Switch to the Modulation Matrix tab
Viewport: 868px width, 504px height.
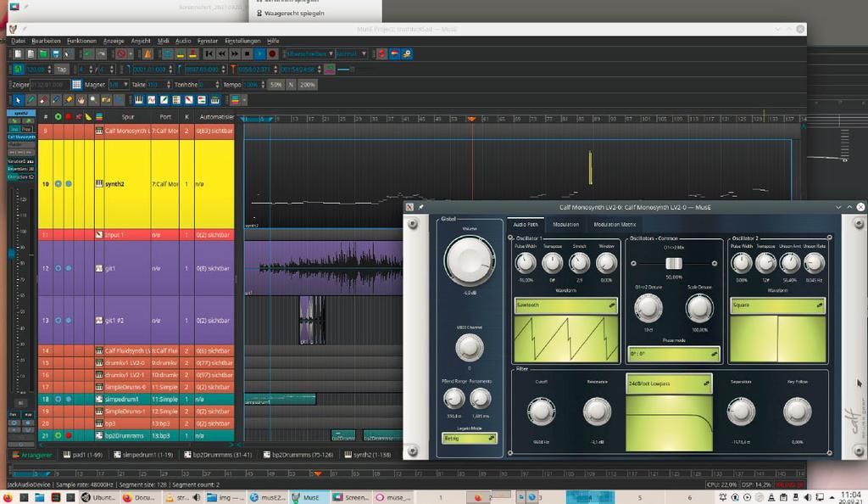pos(615,224)
